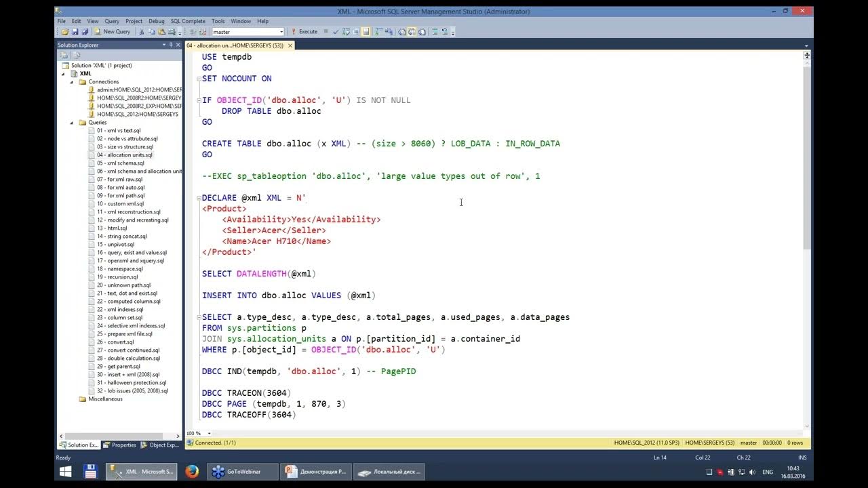Screen dimensions: 868x488
Task: Close the Solution Explorer panel
Action: coord(179,45)
